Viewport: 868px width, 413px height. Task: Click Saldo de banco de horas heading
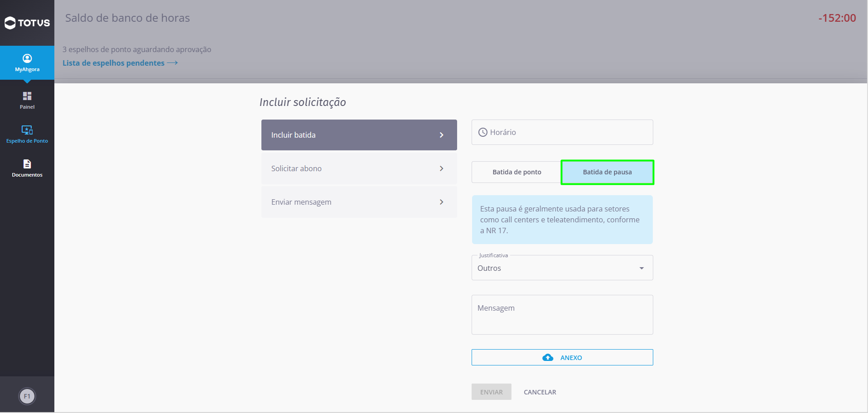click(127, 18)
